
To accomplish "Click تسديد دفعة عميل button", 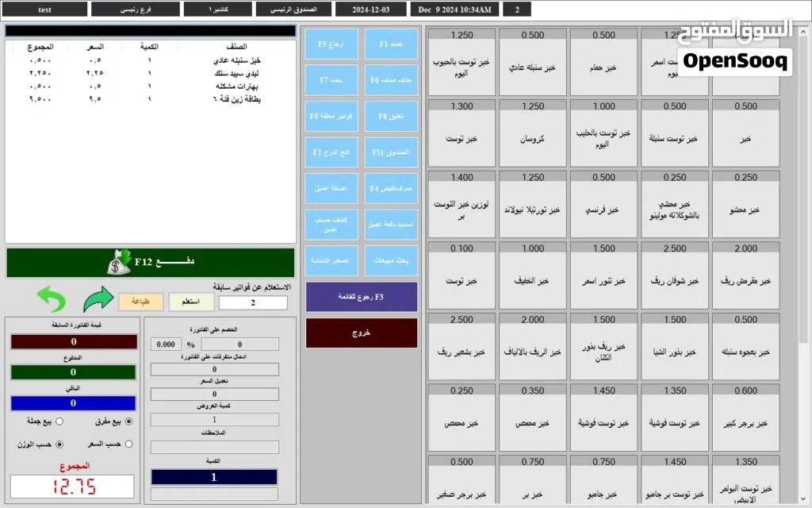I will 391,225.
